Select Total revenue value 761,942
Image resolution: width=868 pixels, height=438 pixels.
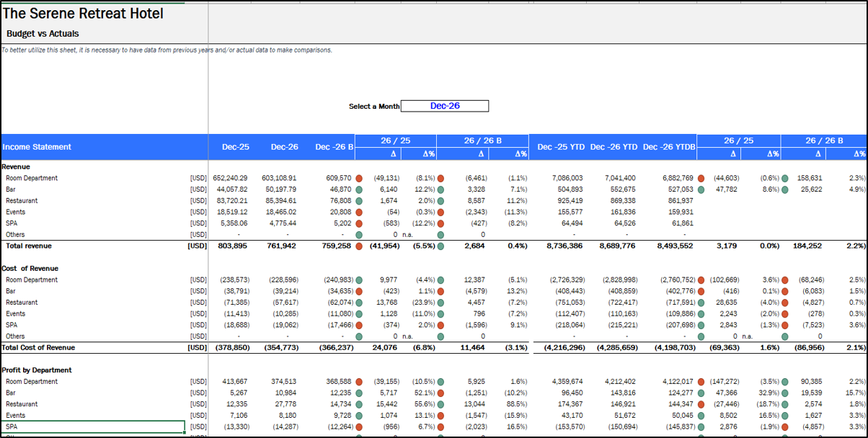click(283, 246)
